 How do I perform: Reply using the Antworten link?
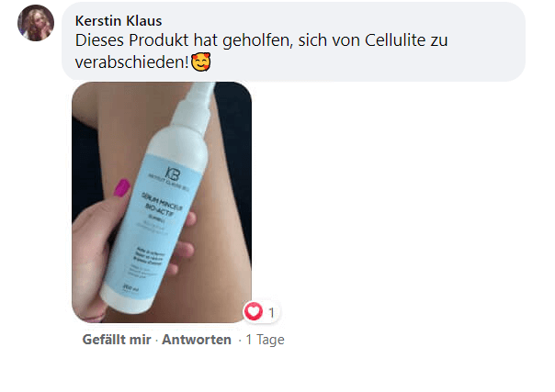(x=197, y=340)
